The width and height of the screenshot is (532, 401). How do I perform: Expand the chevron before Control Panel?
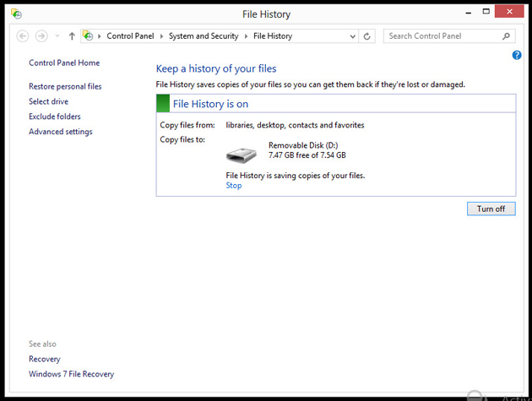pos(100,36)
